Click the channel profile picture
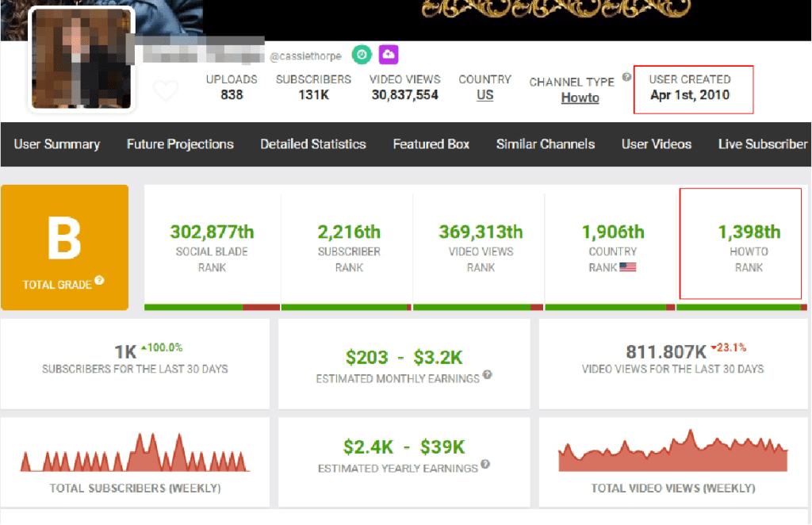This screenshot has width=812, height=525. (x=82, y=60)
